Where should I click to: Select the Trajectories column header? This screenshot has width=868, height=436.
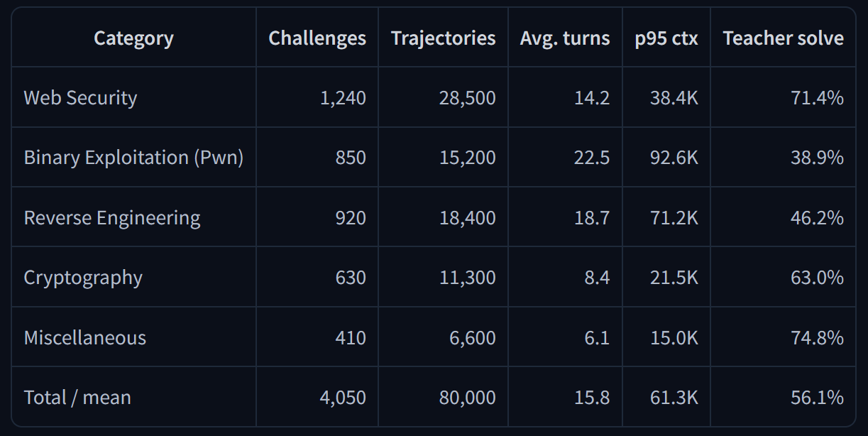[444, 38]
